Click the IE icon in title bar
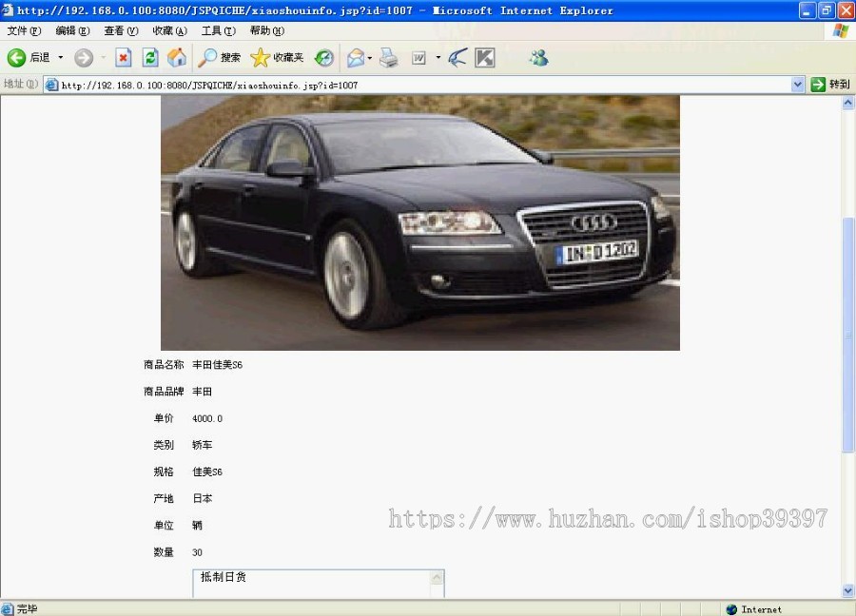 [x=7, y=10]
